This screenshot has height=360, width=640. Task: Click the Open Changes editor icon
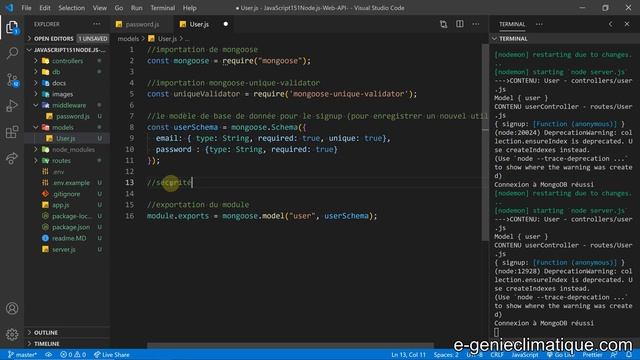point(443,24)
